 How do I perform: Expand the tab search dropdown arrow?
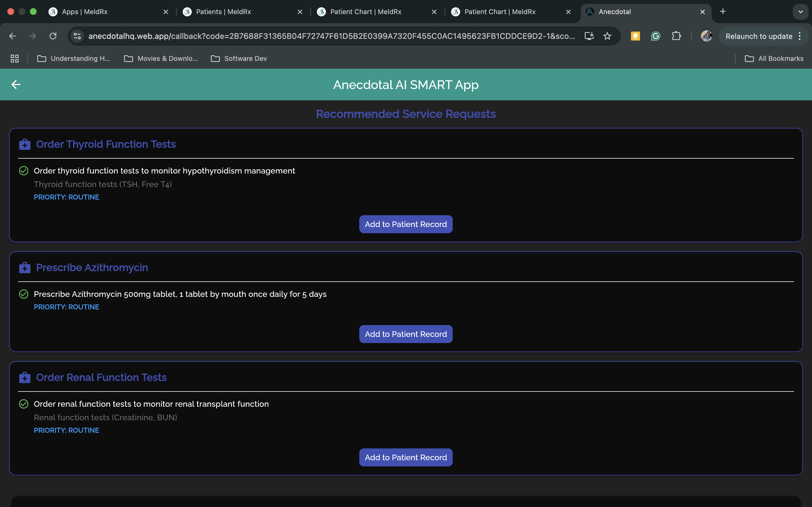(x=800, y=12)
